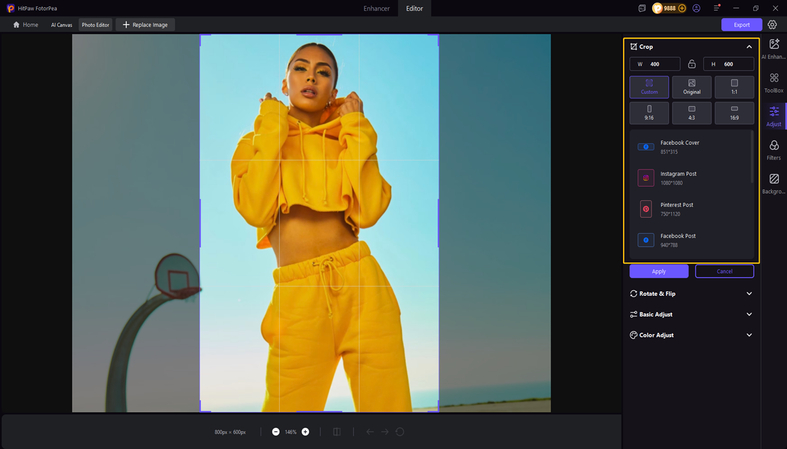Open the AI Enhance panel
Image resolution: width=787 pixels, height=449 pixels.
point(774,49)
